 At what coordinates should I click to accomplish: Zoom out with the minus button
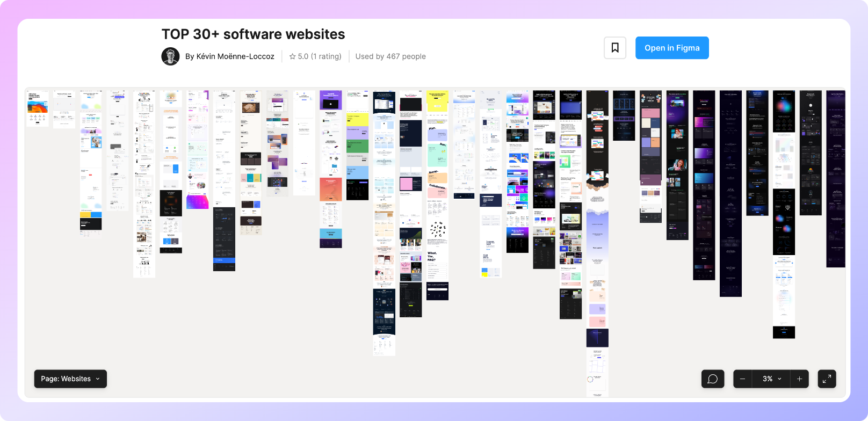tap(742, 379)
